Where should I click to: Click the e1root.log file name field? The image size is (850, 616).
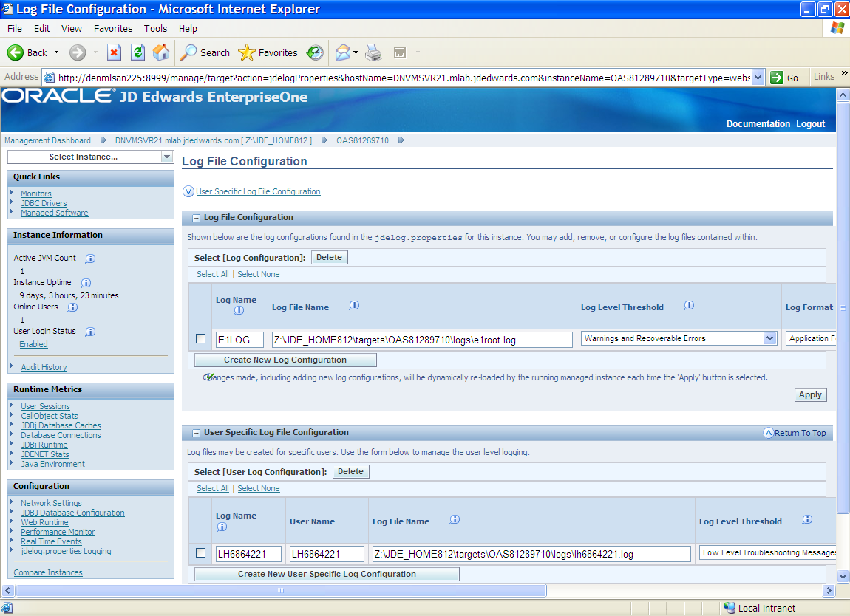422,340
